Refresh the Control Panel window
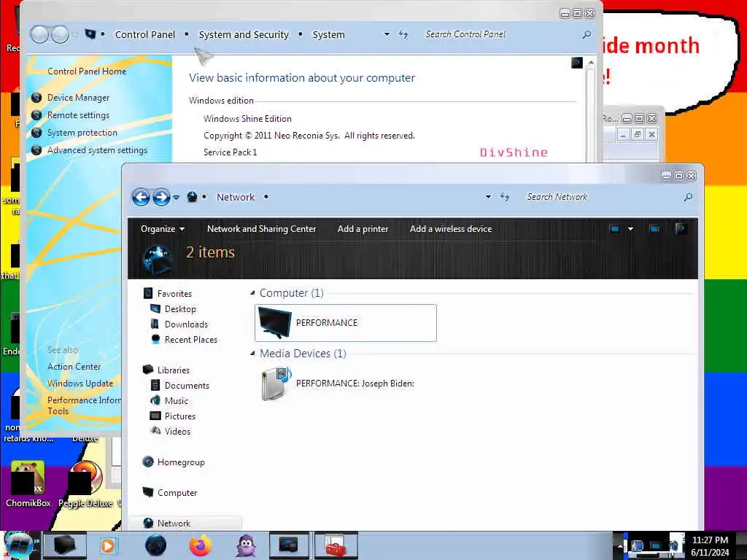Image resolution: width=747 pixels, height=560 pixels. pyautogui.click(x=403, y=34)
